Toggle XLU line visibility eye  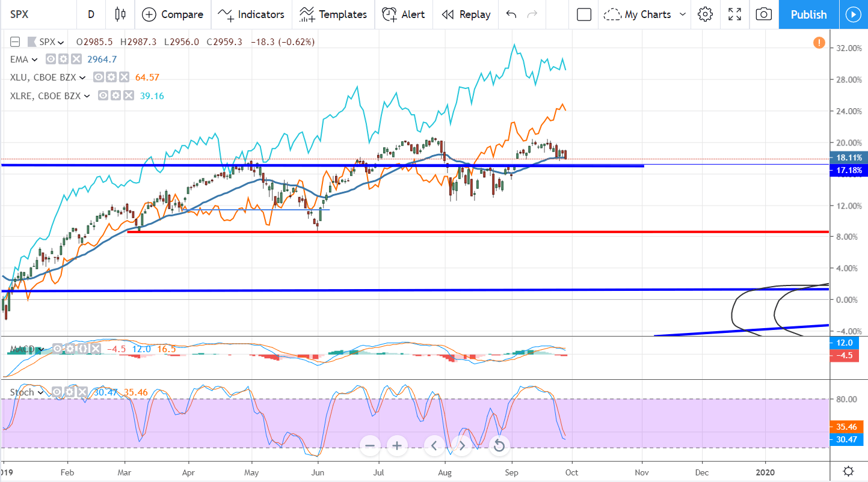(98, 78)
